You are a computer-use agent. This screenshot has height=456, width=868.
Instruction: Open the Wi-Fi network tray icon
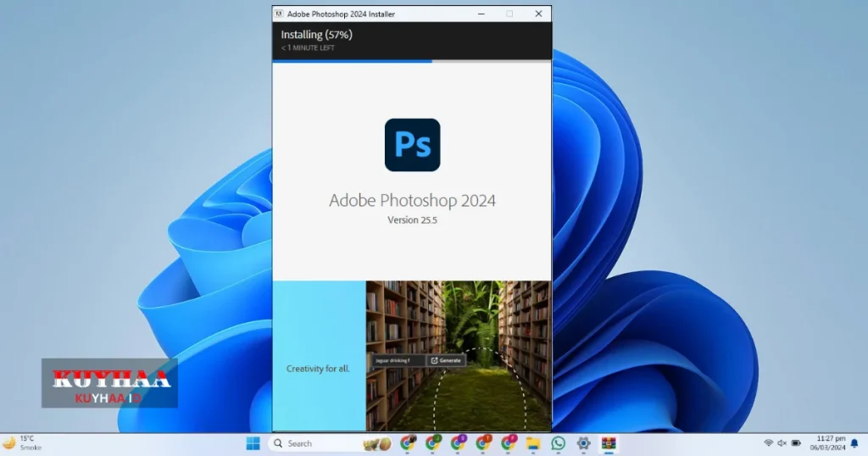pos(768,443)
